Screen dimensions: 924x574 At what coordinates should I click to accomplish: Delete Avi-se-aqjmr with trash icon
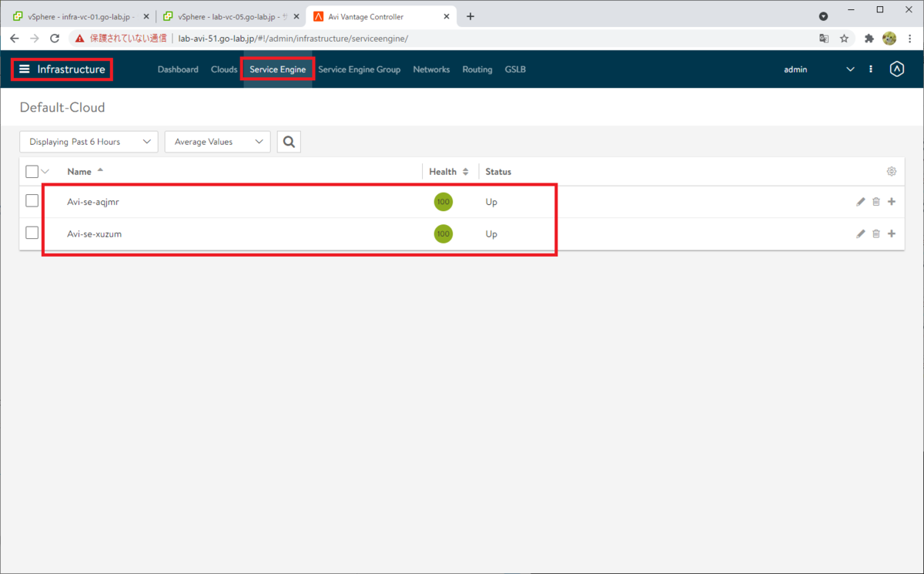point(876,202)
